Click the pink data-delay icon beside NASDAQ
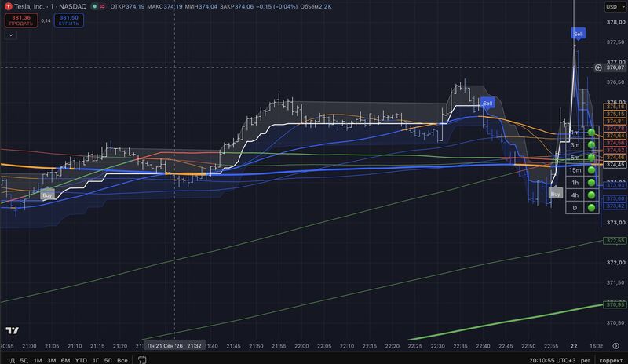This screenshot has height=364, width=628. [x=103, y=6]
